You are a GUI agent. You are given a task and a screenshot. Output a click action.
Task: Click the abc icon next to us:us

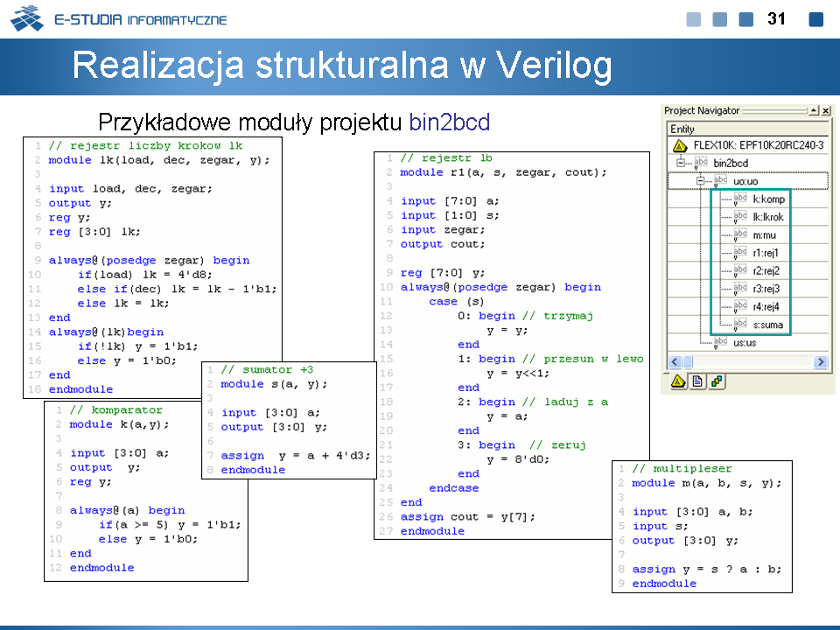tap(720, 343)
